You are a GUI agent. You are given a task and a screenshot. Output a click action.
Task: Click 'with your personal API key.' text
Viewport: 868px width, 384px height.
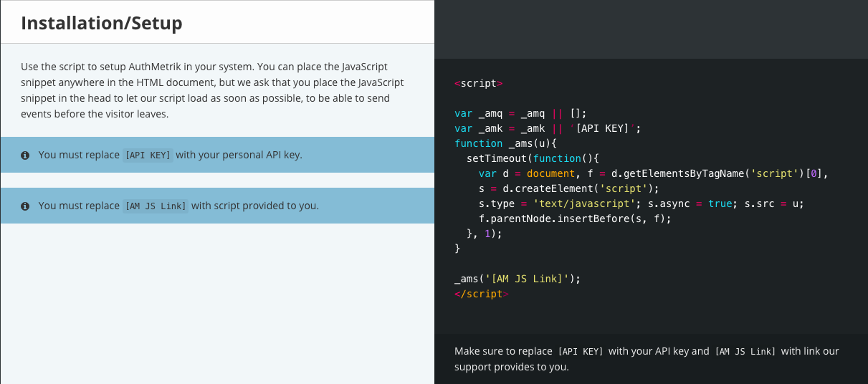[x=239, y=155]
